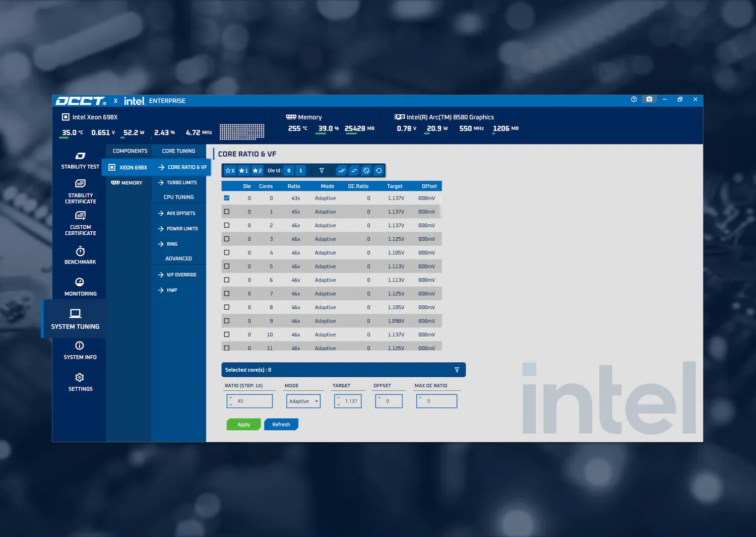
Task: Click the Offset up arrow
Action: coord(380,398)
